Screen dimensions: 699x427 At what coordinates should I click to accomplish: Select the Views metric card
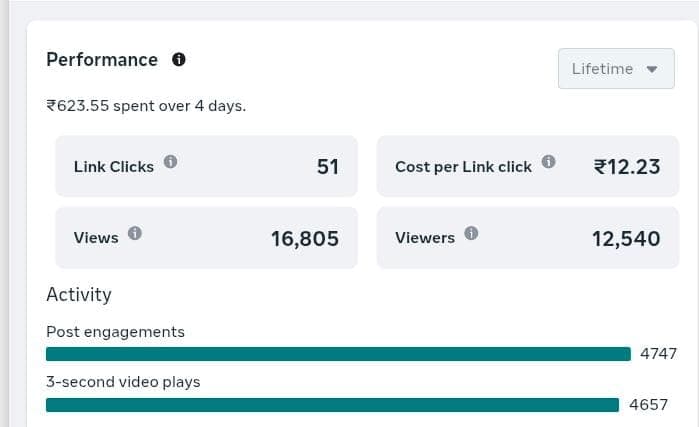click(x=206, y=238)
